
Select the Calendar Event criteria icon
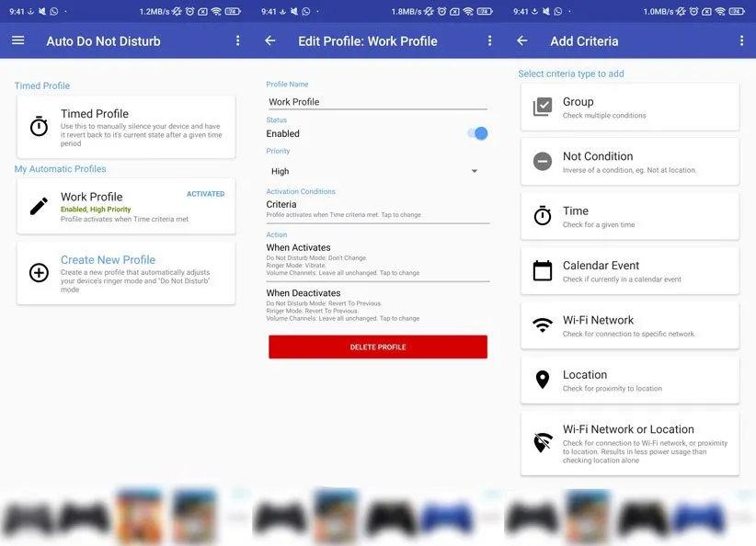[x=543, y=271]
